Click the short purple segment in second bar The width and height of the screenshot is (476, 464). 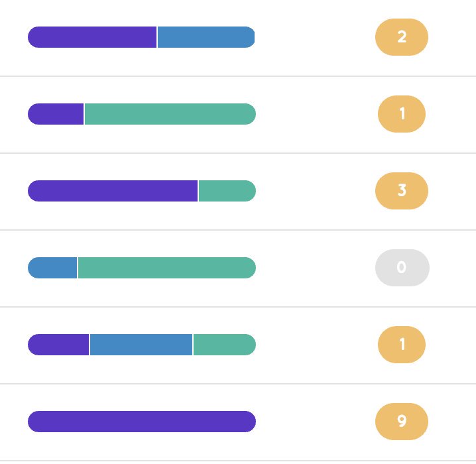click(56, 114)
